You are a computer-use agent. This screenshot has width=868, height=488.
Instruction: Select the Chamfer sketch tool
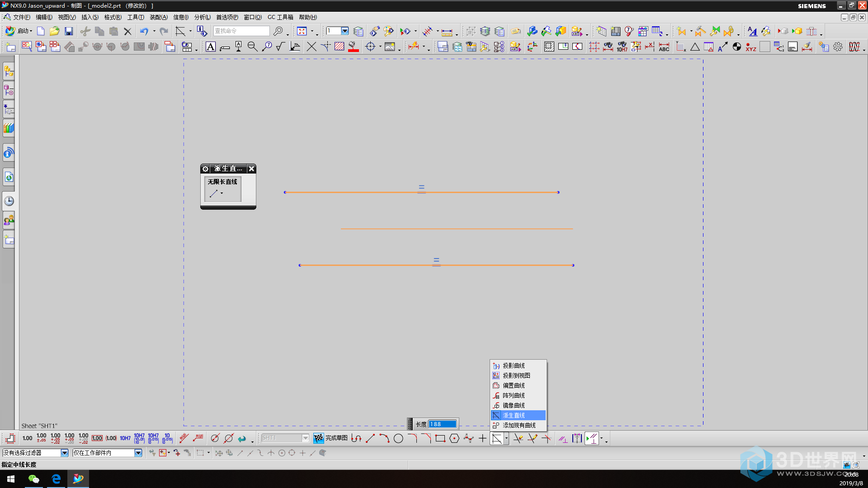pos(426,438)
